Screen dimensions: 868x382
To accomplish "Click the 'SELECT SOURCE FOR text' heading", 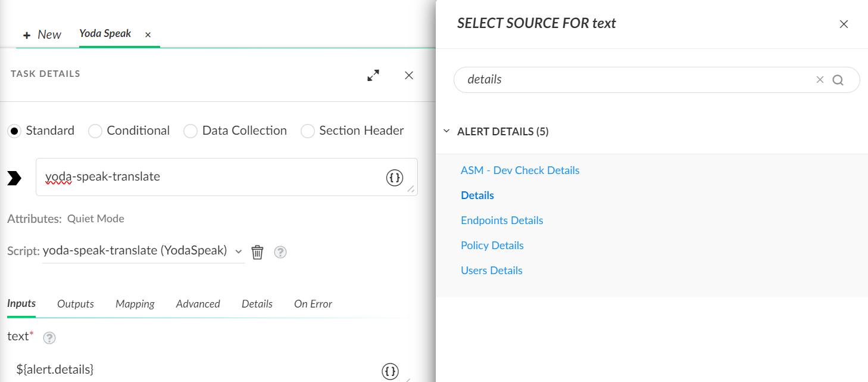I will (536, 23).
